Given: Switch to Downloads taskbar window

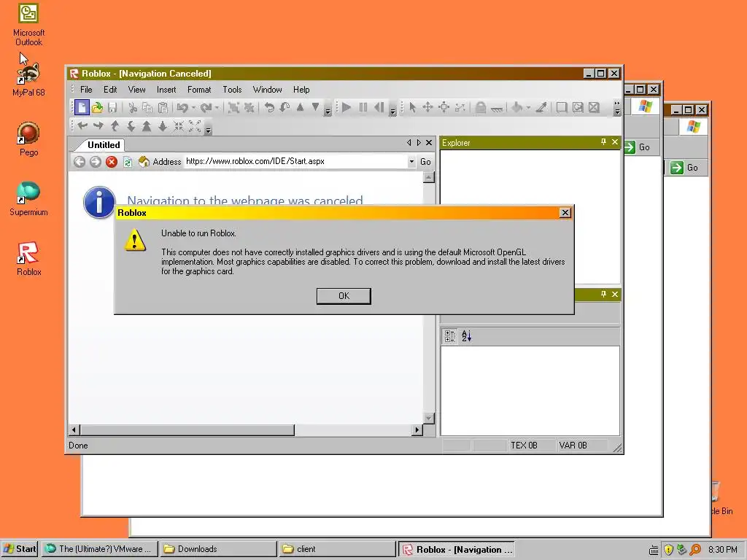Looking at the screenshot, I should point(218,549).
